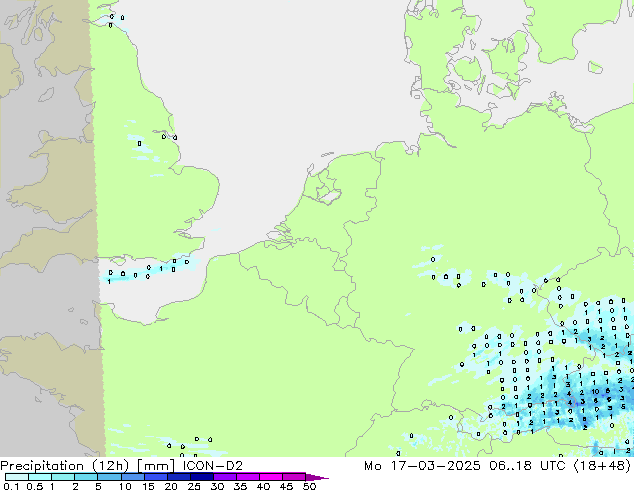Click the "Mo 17-03-2025" date text
The width and height of the screenshot is (634, 490).
pos(422,466)
